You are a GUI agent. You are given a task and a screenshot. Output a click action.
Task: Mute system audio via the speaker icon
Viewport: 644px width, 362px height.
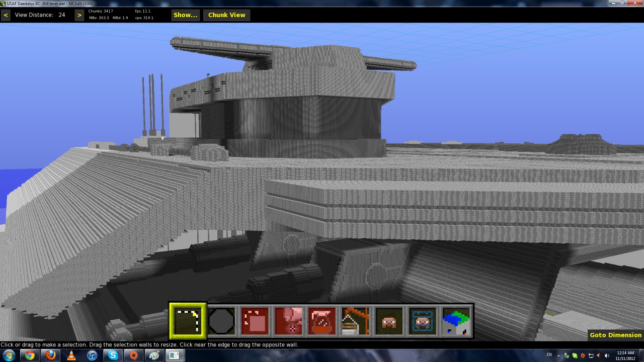pyautogui.click(x=606, y=355)
